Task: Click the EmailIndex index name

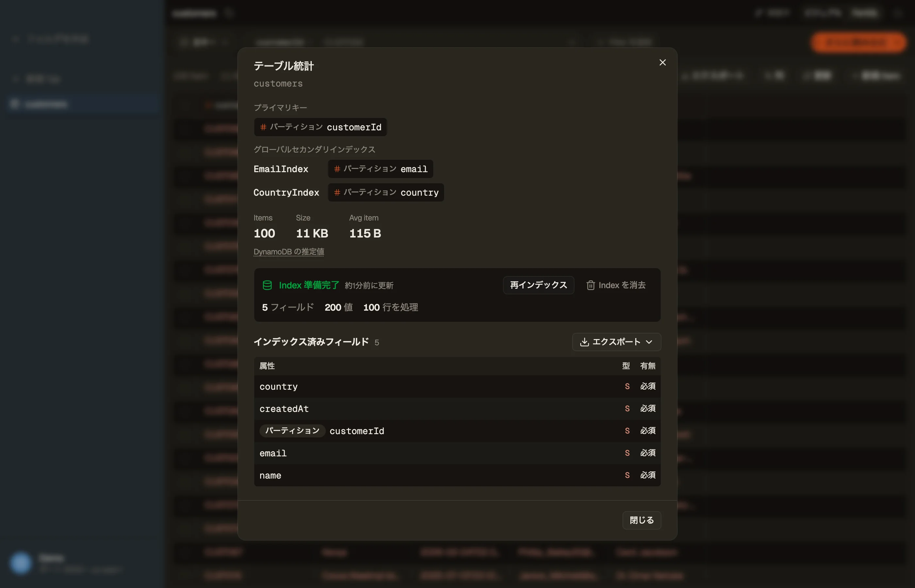Action: tap(281, 169)
